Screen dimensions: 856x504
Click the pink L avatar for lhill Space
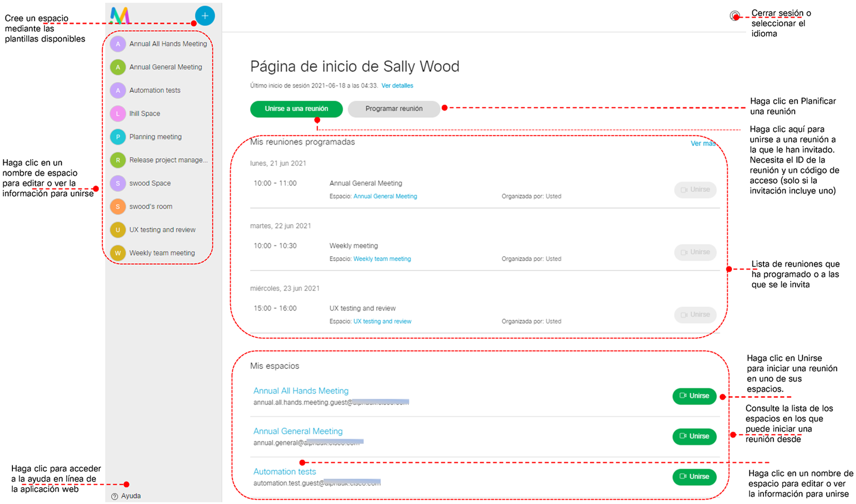pos(118,113)
